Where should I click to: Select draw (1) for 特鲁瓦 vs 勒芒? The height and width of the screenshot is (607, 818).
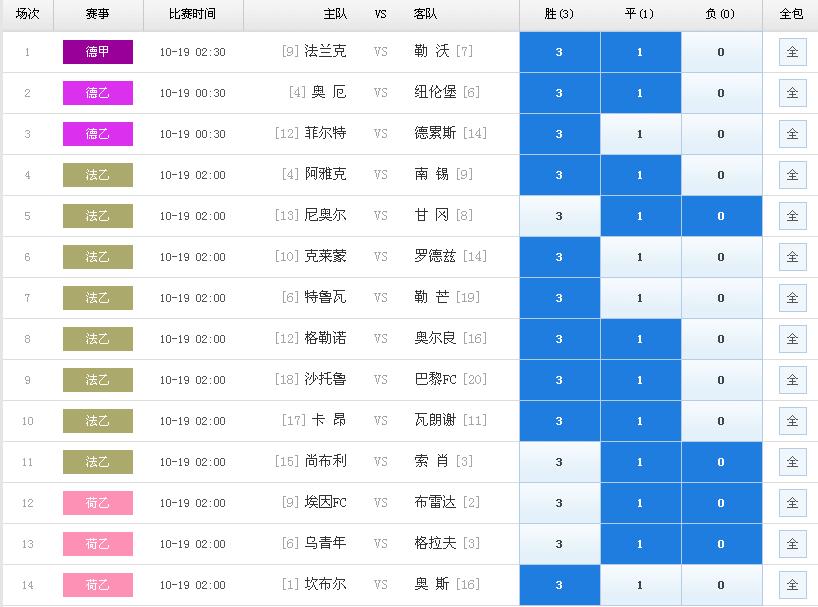[x=641, y=298]
